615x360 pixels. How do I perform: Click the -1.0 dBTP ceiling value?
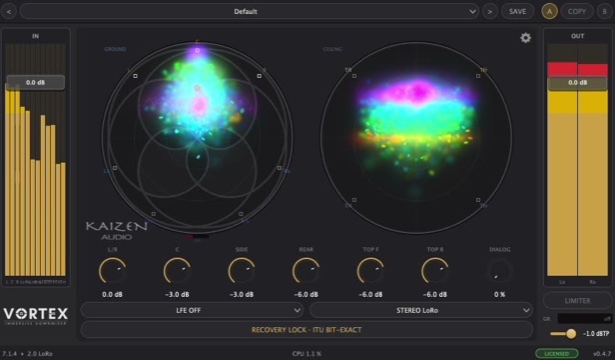pos(596,334)
